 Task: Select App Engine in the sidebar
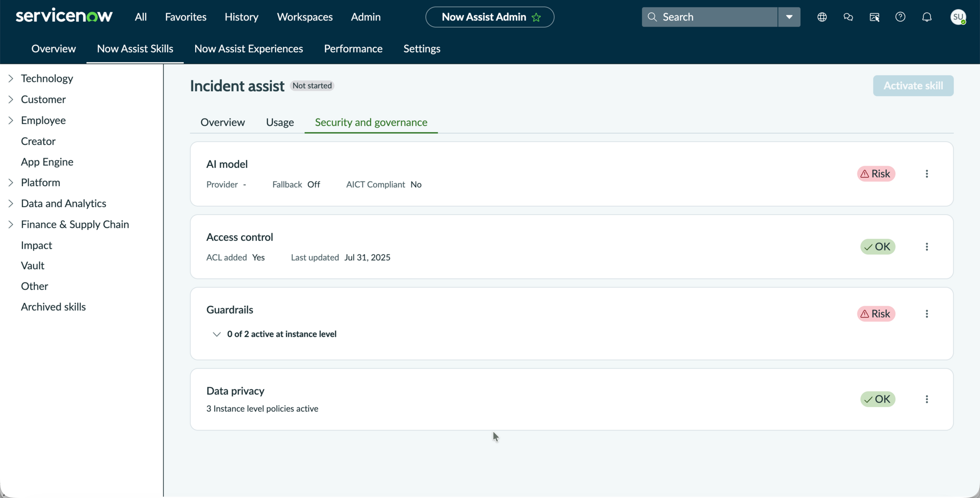pos(47,162)
